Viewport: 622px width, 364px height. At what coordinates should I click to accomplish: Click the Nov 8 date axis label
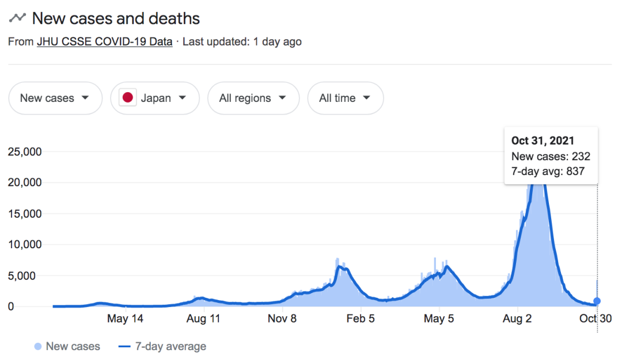(x=282, y=318)
